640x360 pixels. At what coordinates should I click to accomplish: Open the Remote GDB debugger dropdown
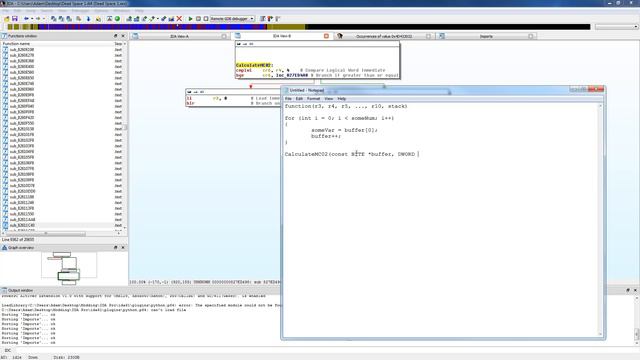(252, 19)
